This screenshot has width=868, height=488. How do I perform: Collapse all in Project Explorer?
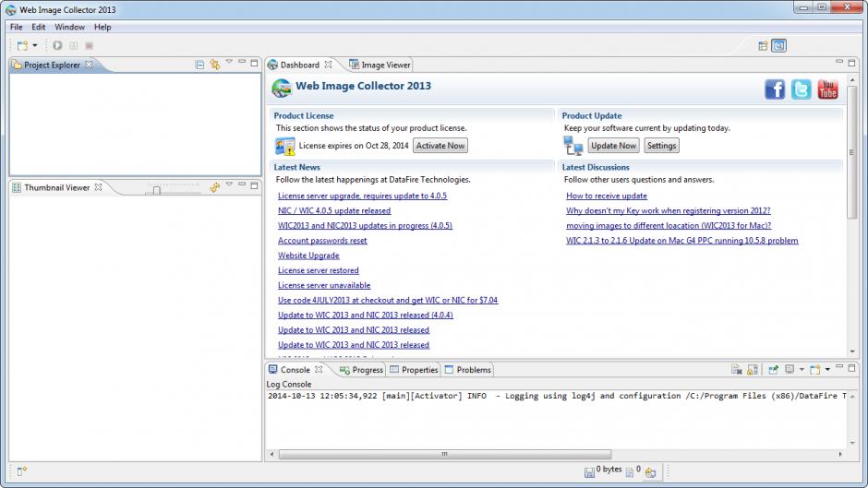point(199,65)
